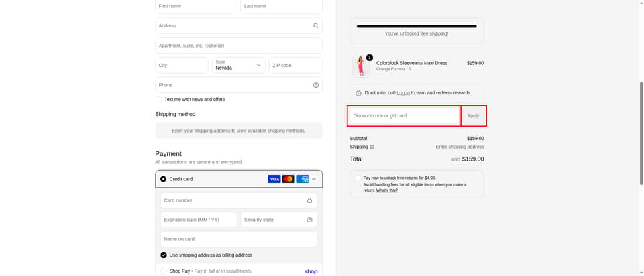Enable Text me with news and offers
Viewport: 644px width, 276px height.
[158, 100]
